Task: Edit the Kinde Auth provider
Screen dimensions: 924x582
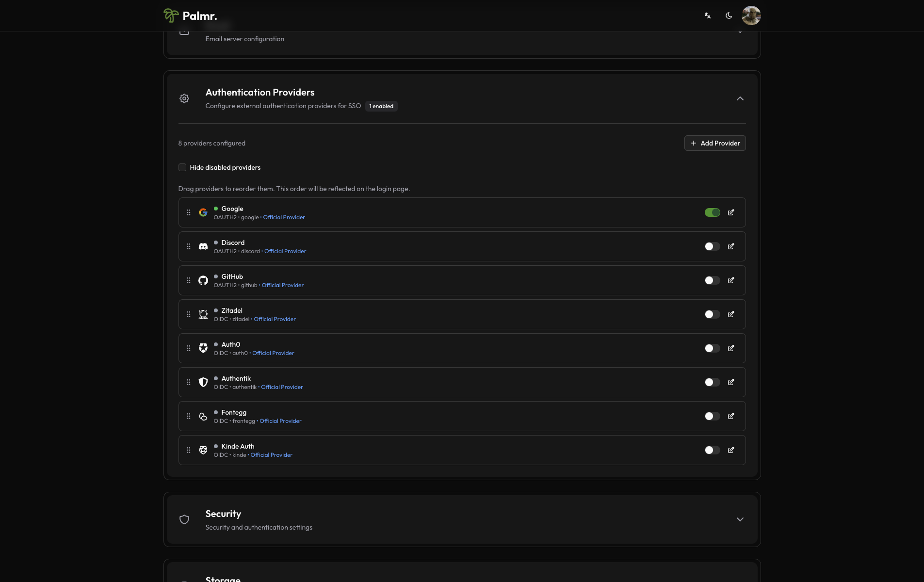Action: [x=731, y=450]
